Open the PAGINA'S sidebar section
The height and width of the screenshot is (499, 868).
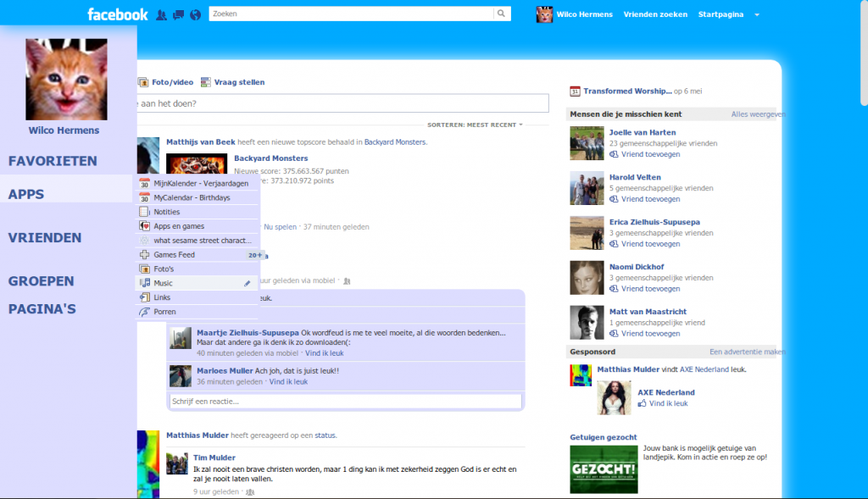coord(42,309)
